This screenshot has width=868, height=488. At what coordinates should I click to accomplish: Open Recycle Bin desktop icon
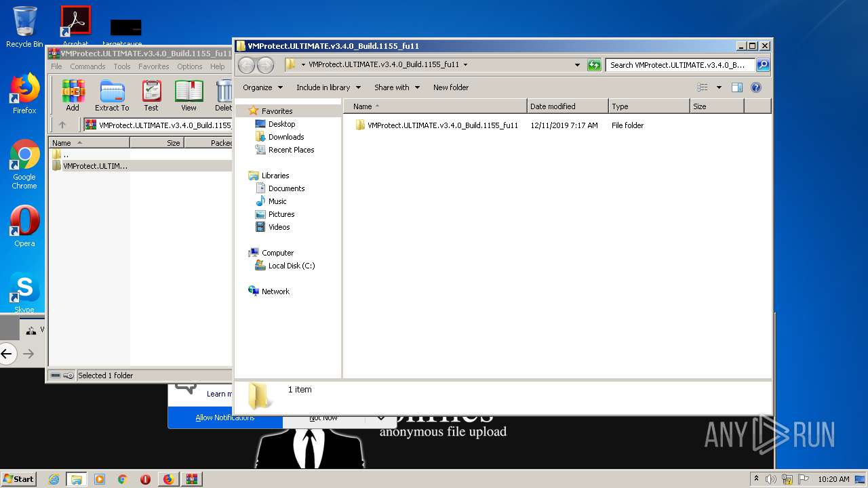[24, 27]
